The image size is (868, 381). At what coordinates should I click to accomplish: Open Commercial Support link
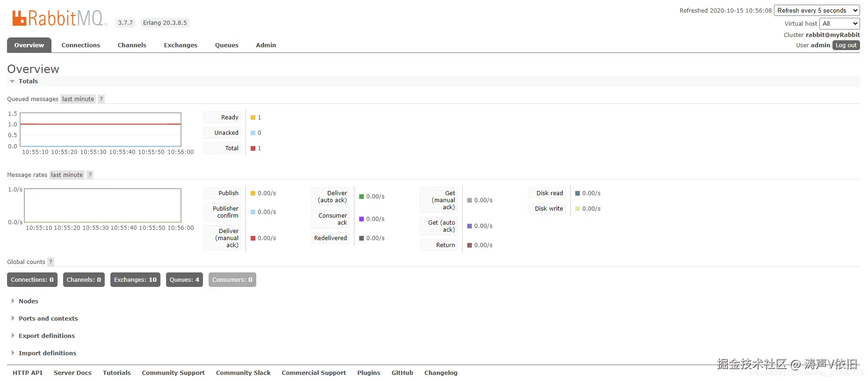coord(314,373)
